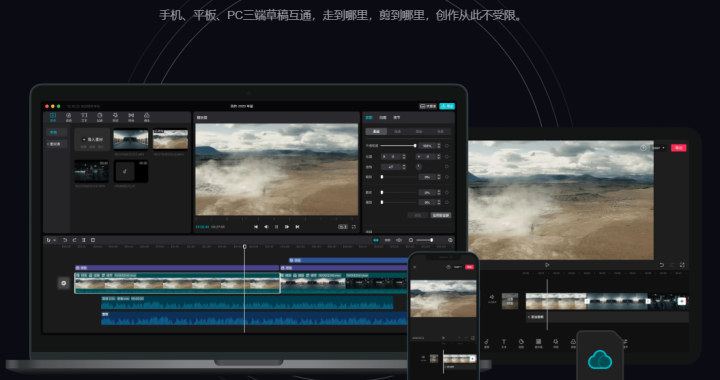The height and width of the screenshot is (380, 720).
Task: Click the zoom out icon in timeline toolbar
Action: [411, 240]
